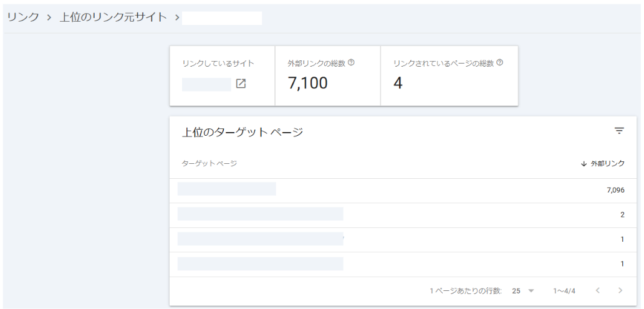
Task: Navigate to リンク breadcrumb
Action: pyautogui.click(x=23, y=17)
